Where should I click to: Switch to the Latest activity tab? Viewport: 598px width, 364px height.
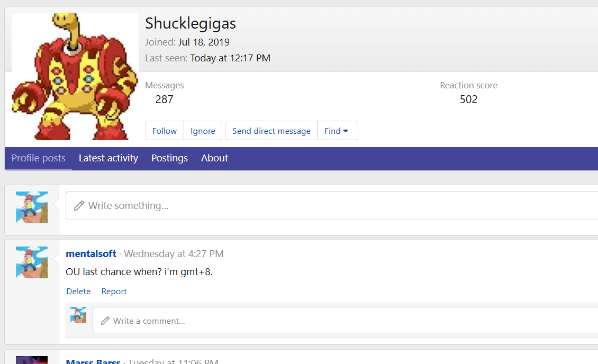click(108, 158)
